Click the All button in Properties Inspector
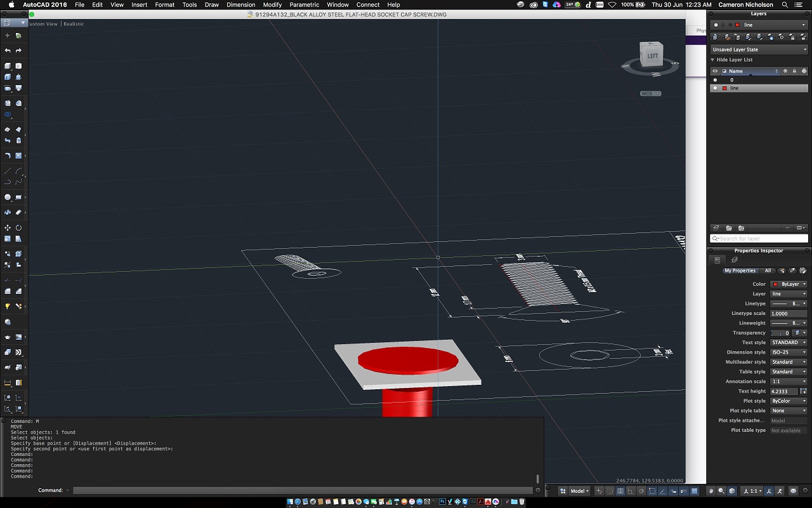 click(768, 271)
